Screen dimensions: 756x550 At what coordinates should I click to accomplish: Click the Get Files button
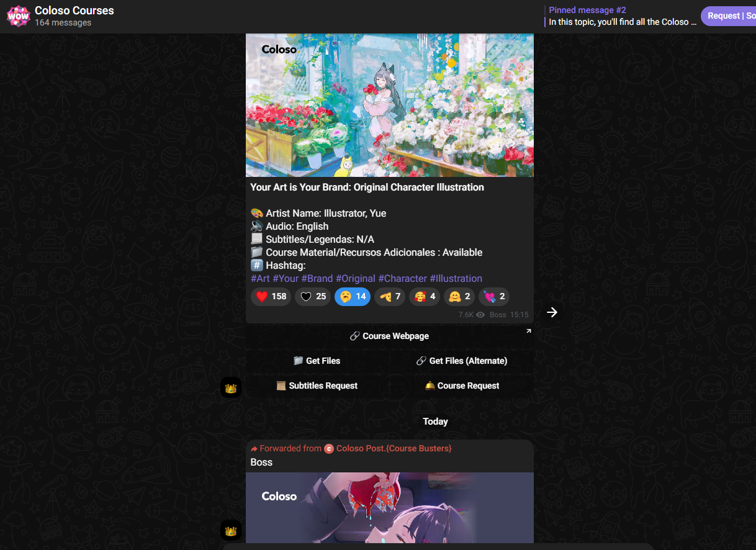(317, 361)
